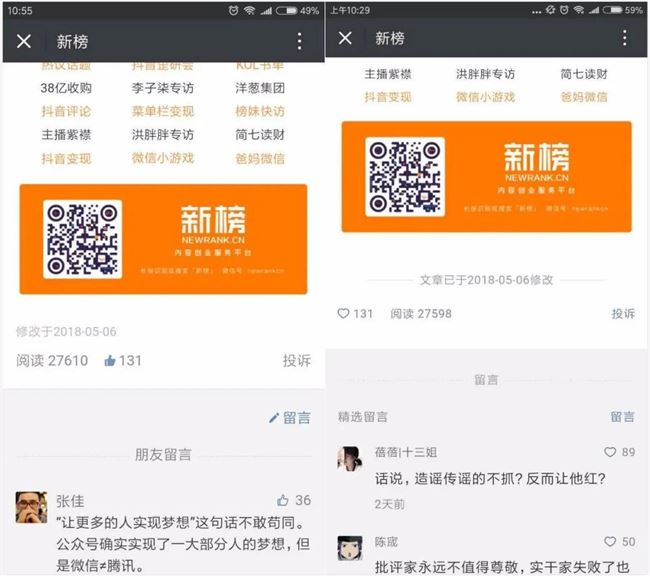Open 爸妈微信 on the left screen

[260, 158]
